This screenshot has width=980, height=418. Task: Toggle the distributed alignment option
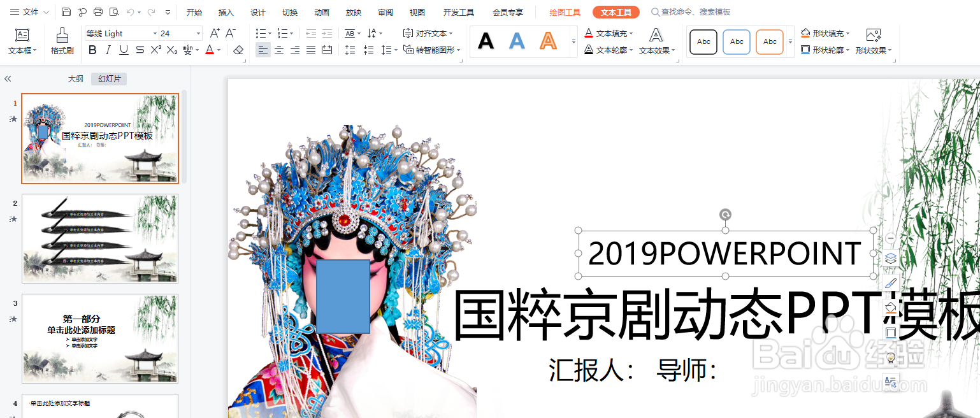326,49
